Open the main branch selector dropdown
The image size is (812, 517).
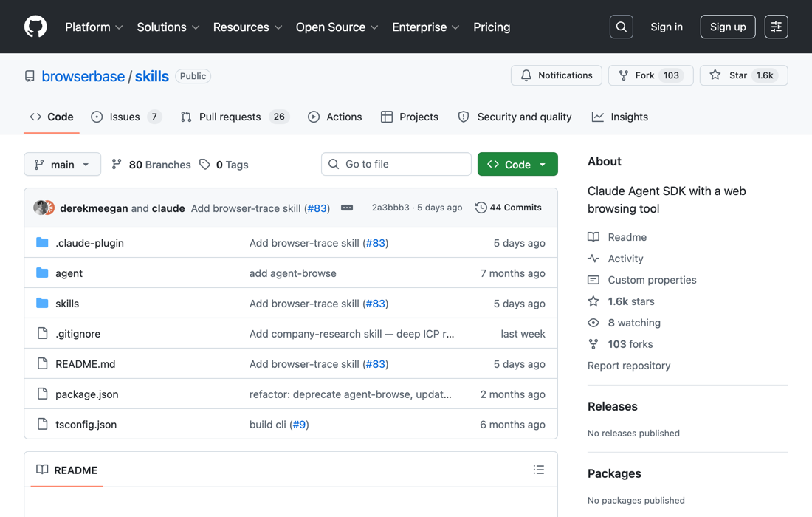[62, 164]
